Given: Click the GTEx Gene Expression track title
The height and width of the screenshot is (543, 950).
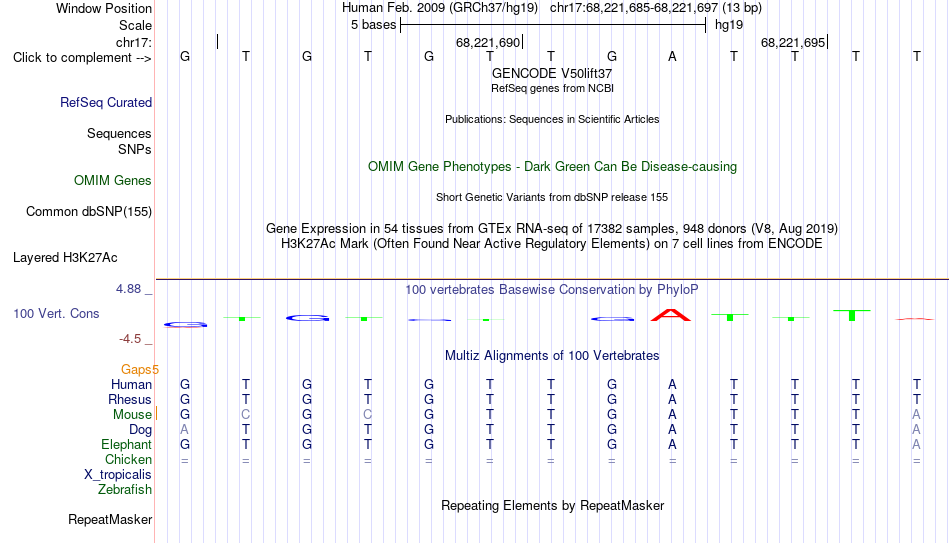Looking at the screenshot, I should [x=552, y=228].
